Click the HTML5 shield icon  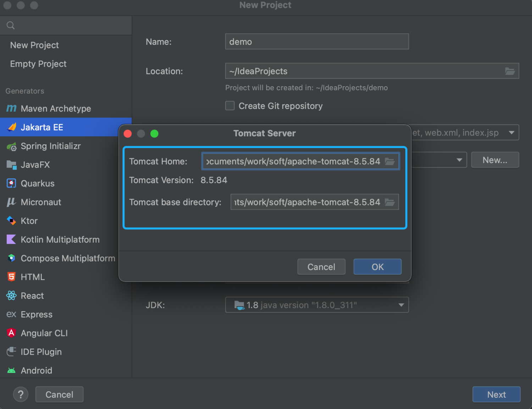click(x=11, y=277)
